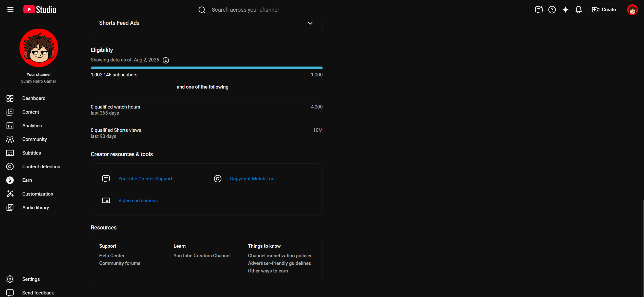Click the Send feedback exclamation icon
The height and width of the screenshot is (297, 644).
10,293
